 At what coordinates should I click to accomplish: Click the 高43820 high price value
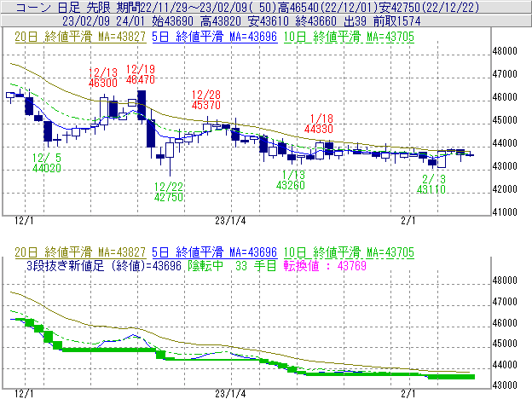point(221,21)
